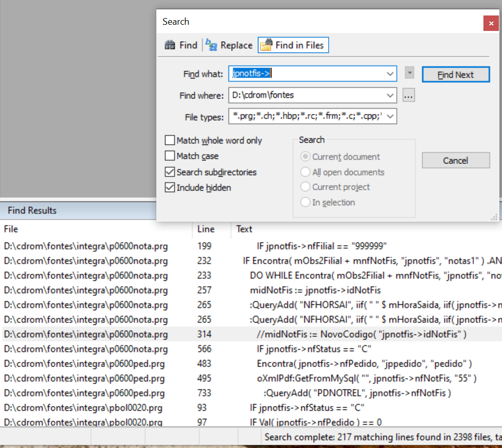Expand the File types dropdown
Image resolution: width=502 pixels, height=448 pixels.
click(390, 117)
